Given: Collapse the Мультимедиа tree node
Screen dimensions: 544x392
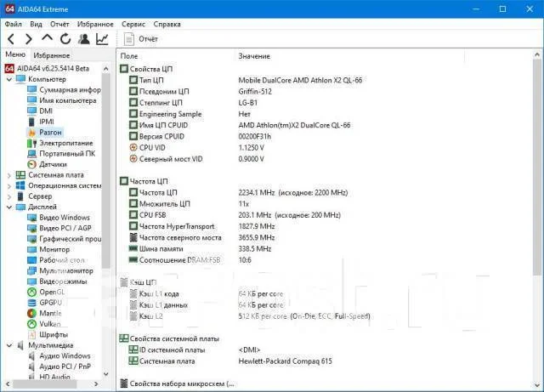Looking at the screenshot, I should point(9,345).
